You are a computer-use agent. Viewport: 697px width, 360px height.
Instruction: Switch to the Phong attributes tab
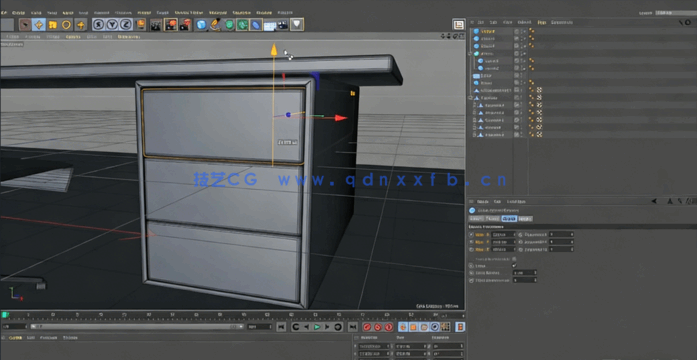coord(525,219)
